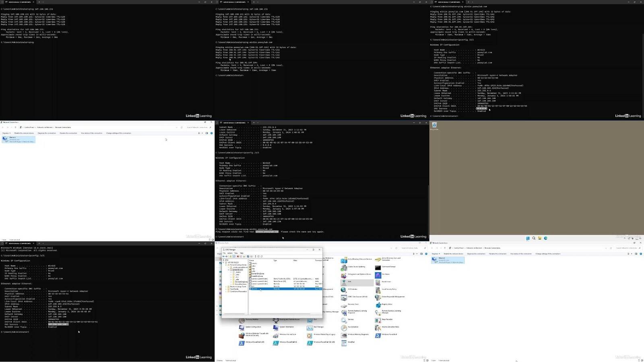Open WordPad in Windows Tools
This screenshot has height=362, width=644.
(348, 342)
